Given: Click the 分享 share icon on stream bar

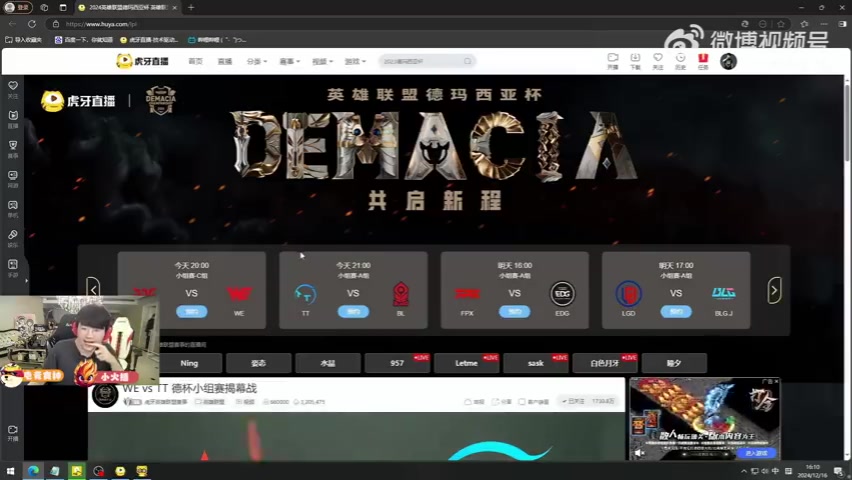Looking at the screenshot, I should pyautogui.click(x=502, y=402).
